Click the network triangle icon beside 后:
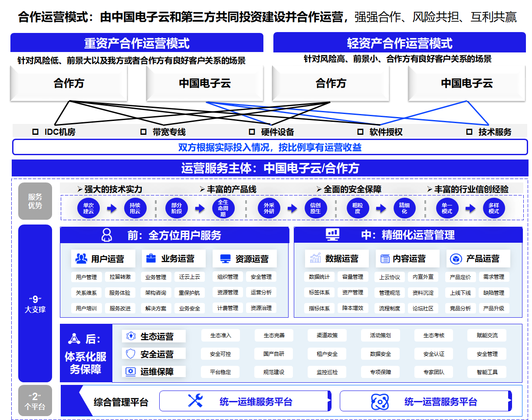This screenshot has width=532, height=420. (74, 339)
